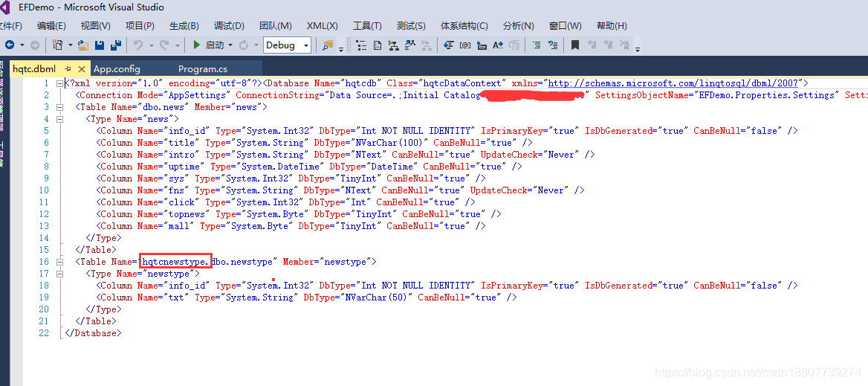Click the greyed-out panel layout toolbar icon

click(514, 45)
